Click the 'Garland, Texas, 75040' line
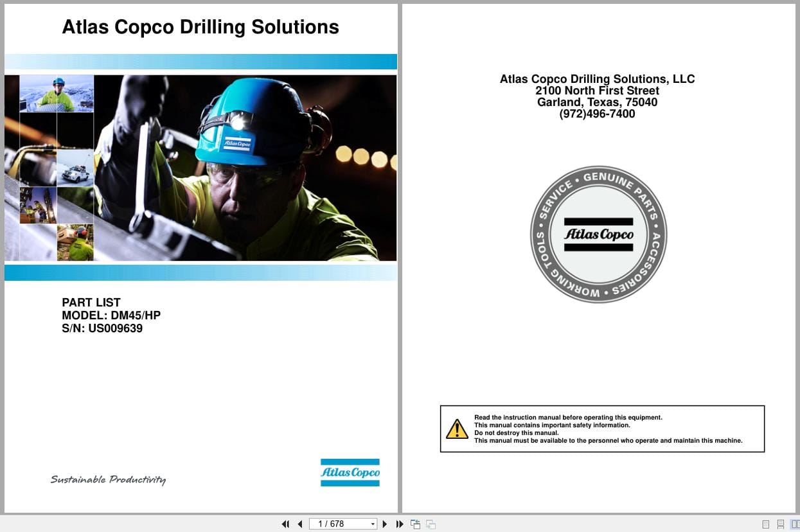This screenshot has height=532, width=800. point(598,102)
